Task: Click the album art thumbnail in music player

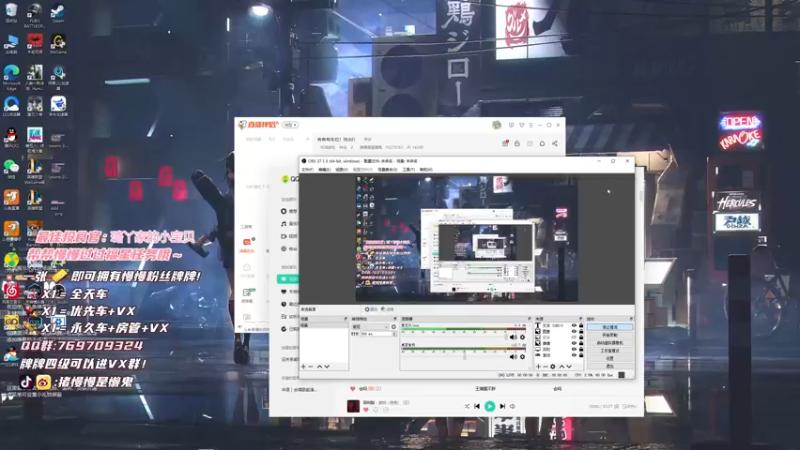Action: [x=353, y=406]
